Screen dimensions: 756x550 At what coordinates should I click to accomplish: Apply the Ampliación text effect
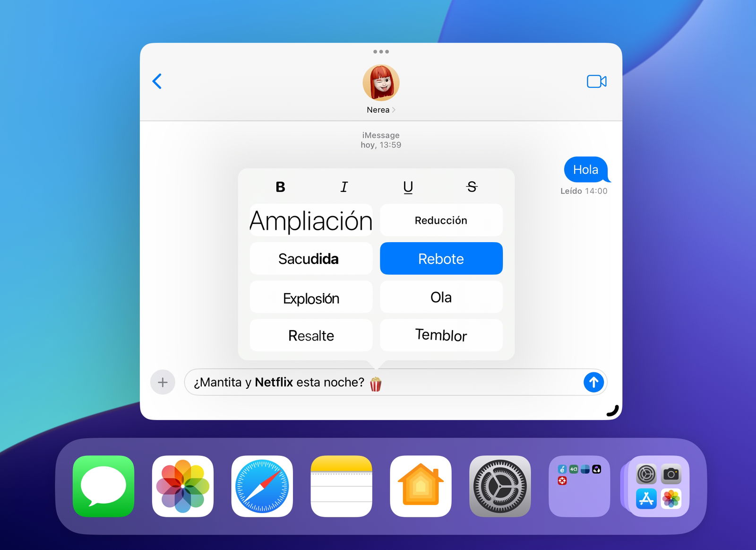click(x=311, y=220)
